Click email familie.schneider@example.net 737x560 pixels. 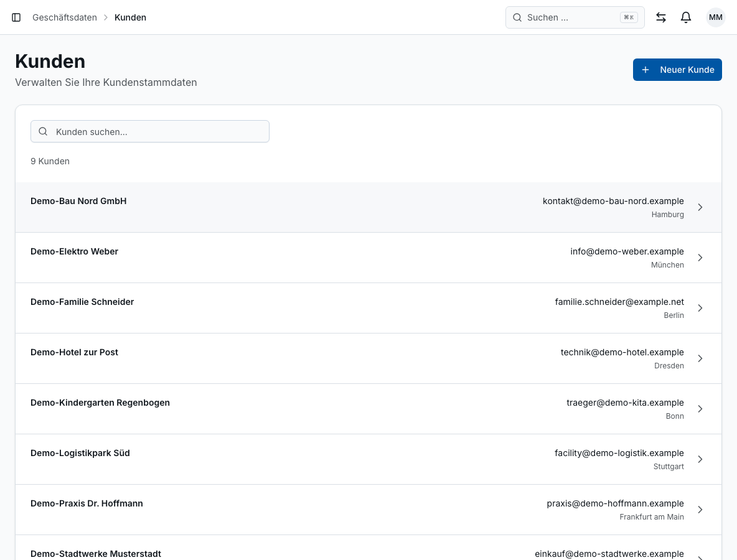[x=619, y=302]
